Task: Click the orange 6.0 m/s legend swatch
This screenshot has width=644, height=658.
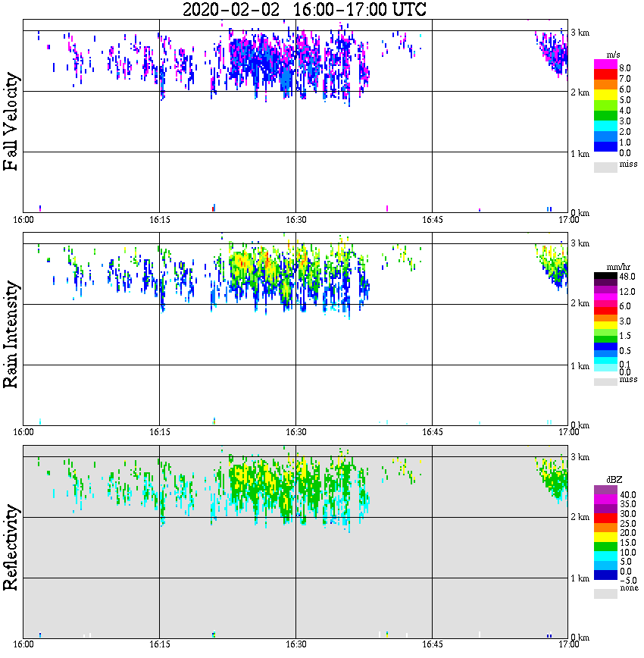Action: [605, 85]
